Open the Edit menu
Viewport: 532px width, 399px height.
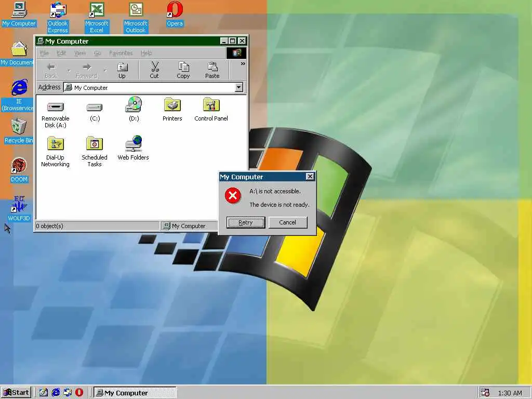click(61, 53)
